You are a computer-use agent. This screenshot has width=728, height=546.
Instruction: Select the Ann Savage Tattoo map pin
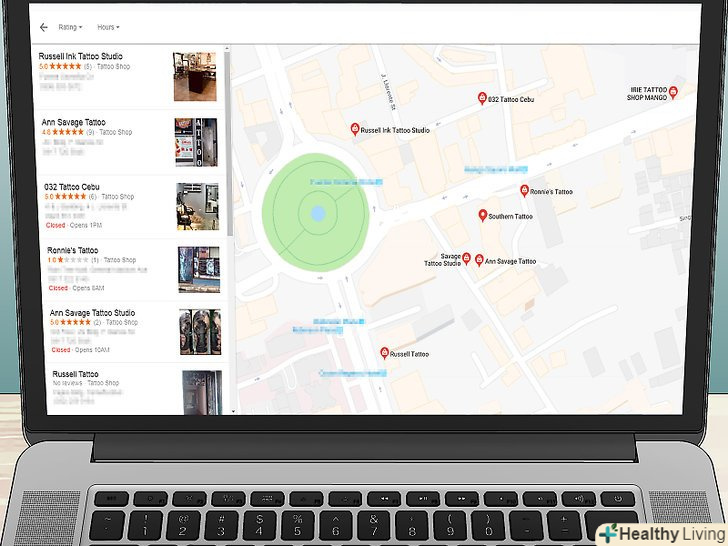[x=479, y=260]
